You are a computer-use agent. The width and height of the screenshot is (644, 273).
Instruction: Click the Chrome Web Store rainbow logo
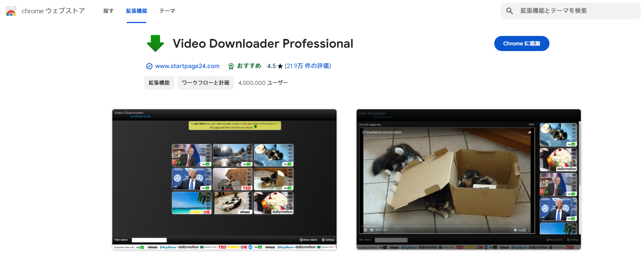click(11, 11)
